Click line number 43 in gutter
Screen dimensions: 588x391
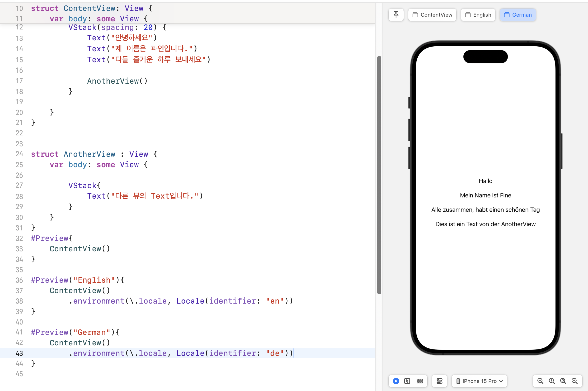coord(19,353)
